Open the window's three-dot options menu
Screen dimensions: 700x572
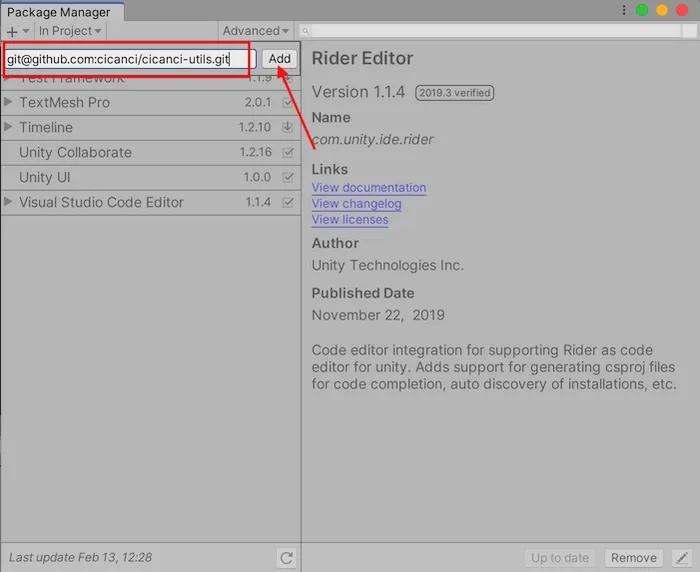624,10
